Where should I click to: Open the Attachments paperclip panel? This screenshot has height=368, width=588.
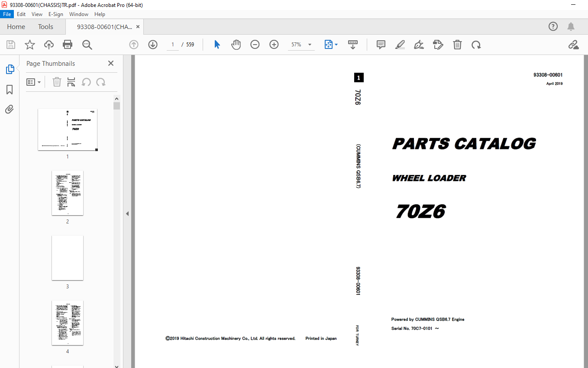coord(10,109)
